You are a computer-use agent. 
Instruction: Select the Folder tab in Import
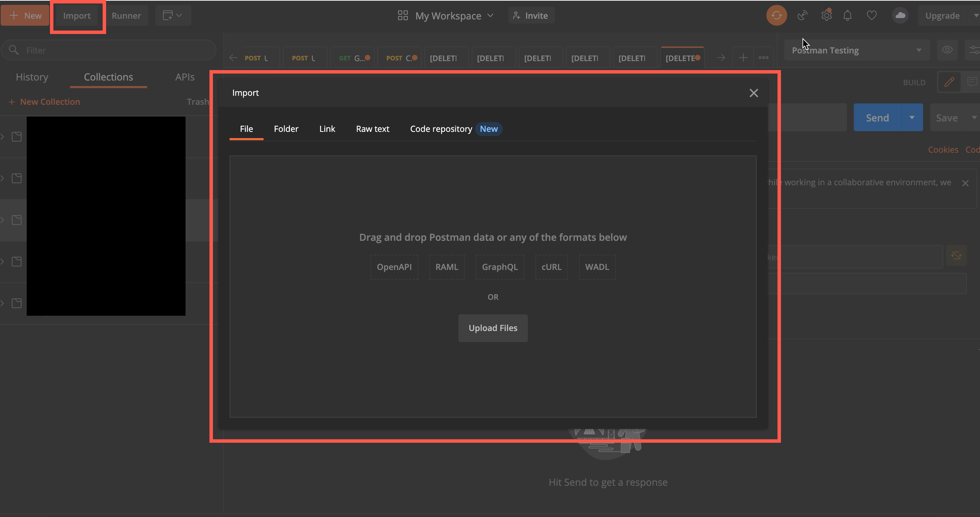click(286, 129)
